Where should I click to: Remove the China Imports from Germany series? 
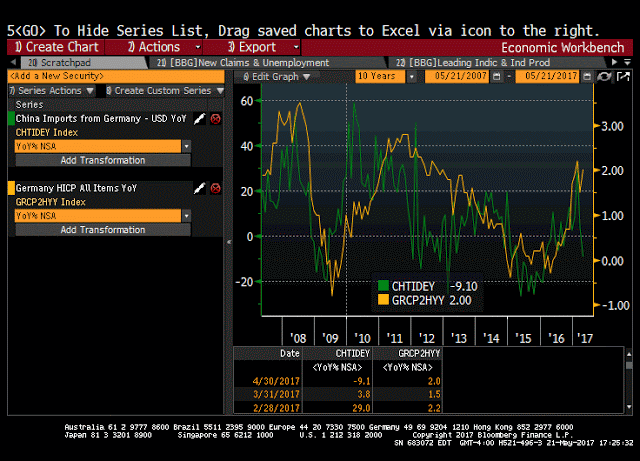pyautogui.click(x=216, y=119)
